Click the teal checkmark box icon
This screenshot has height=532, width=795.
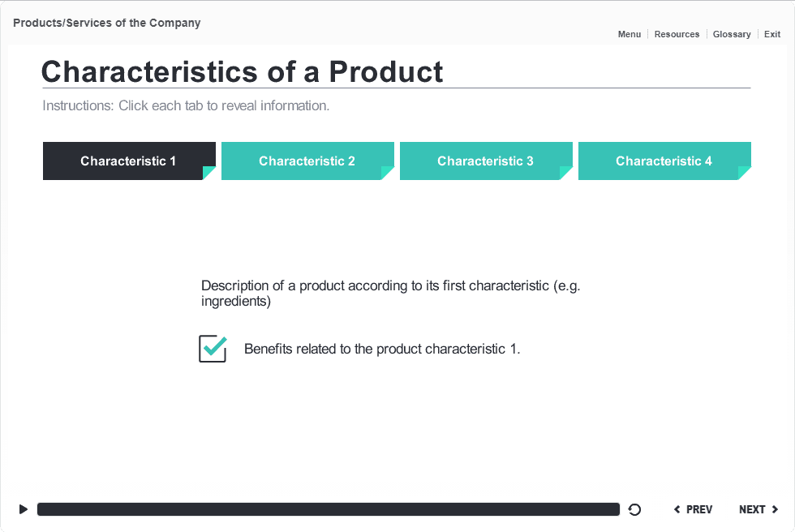point(213,349)
